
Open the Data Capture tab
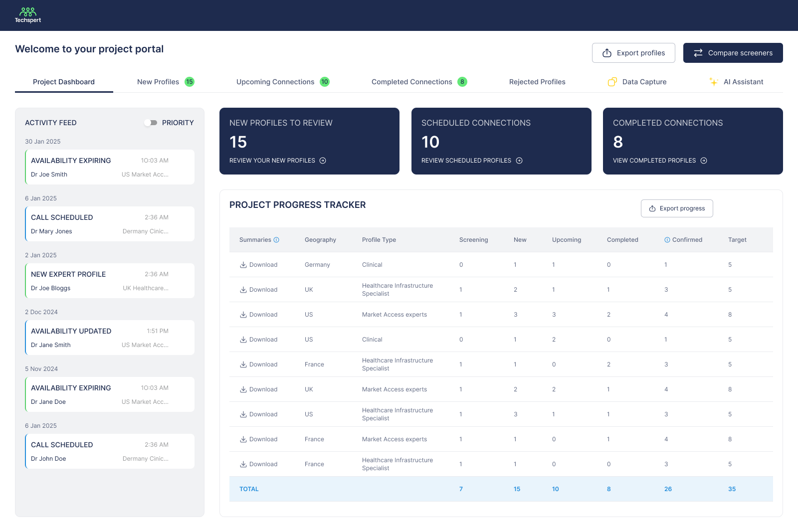click(x=637, y=82)
